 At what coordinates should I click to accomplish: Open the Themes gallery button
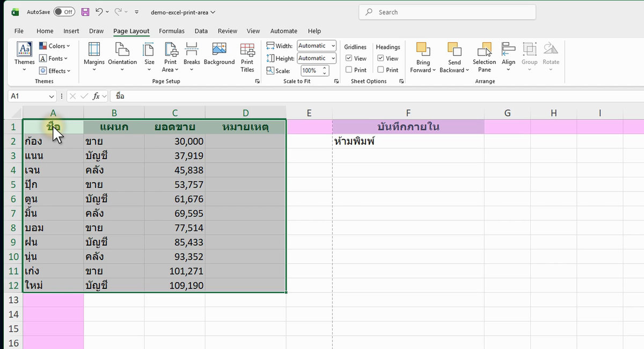coord(25,56)
